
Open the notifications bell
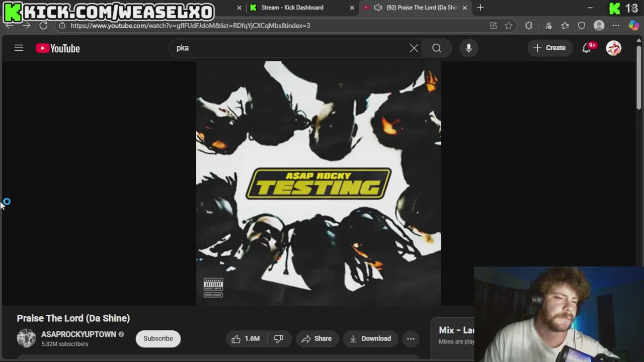coord(587,48)
